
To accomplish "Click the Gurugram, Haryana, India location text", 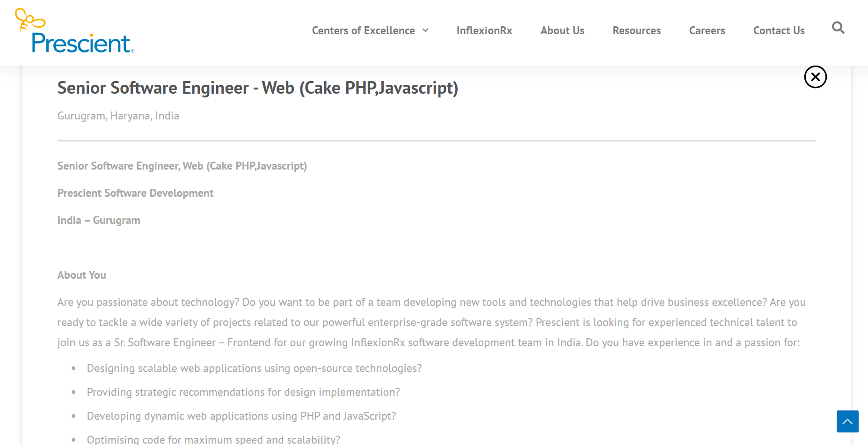I will click(x=118, y=116).
